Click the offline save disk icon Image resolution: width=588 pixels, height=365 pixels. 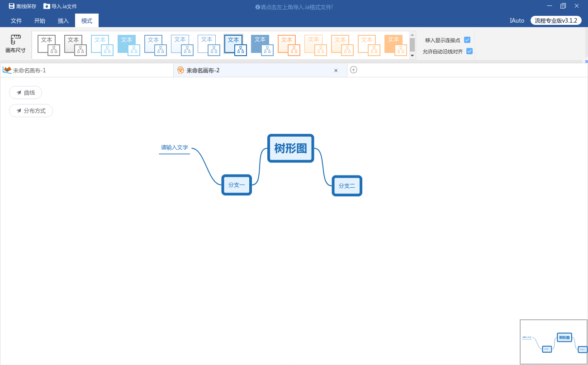pos(12,6)
